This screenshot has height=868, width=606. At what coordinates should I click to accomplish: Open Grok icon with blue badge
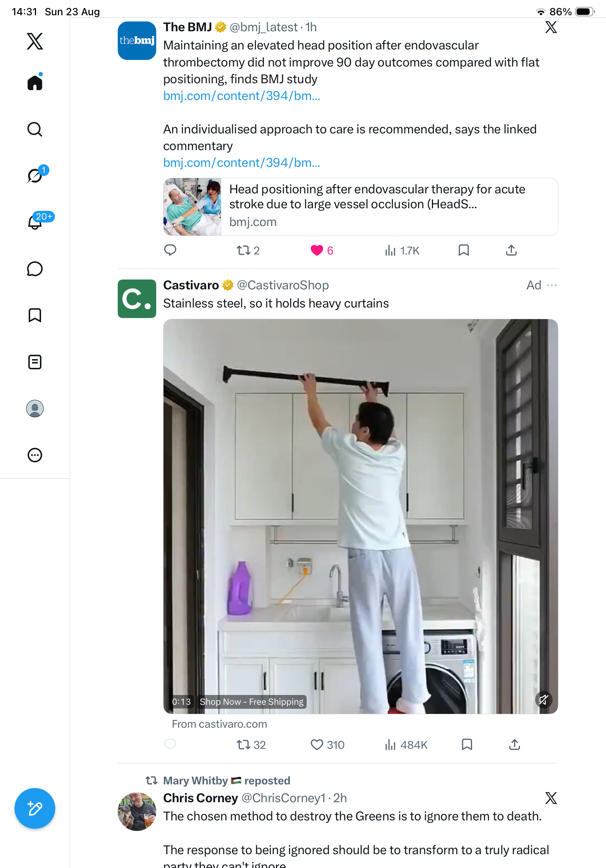pos(36,175)
